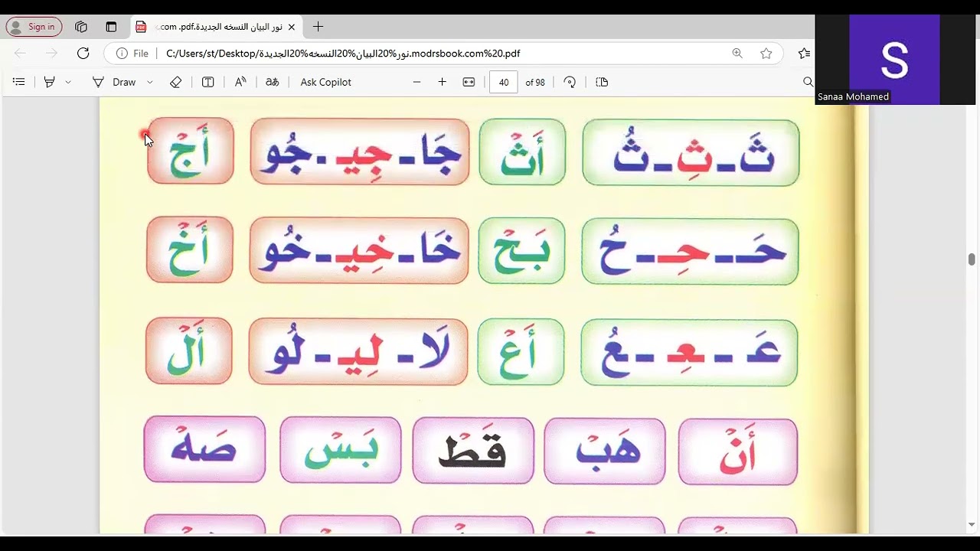Zoom out the PDF with minus button
Screen dimensions: 980x551
416,82
